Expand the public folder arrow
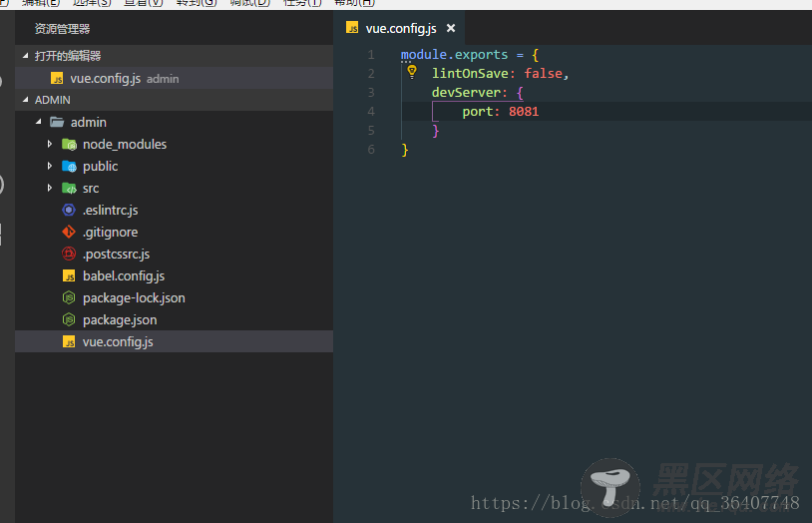The width and height of the screenshot is (812, 523). [x=50, y=166]
